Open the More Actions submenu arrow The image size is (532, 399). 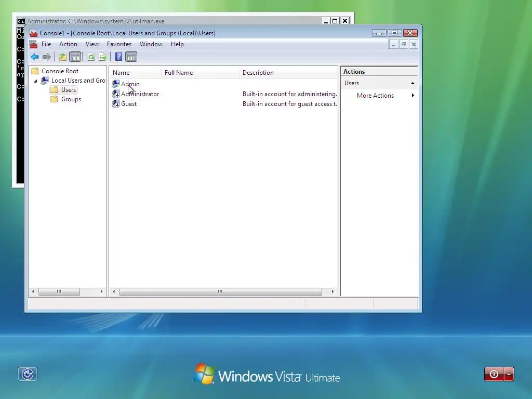click(413, 96)
